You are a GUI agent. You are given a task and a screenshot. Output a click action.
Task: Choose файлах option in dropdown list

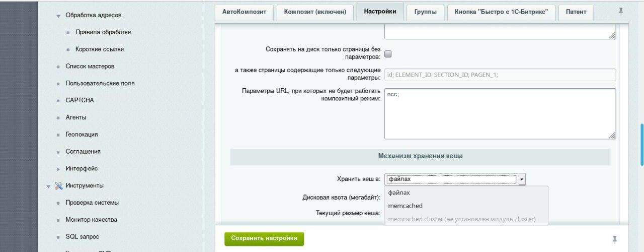399,193
